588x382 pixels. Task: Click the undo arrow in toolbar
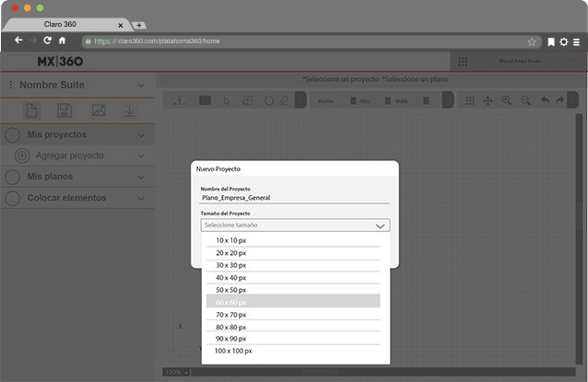545,100
